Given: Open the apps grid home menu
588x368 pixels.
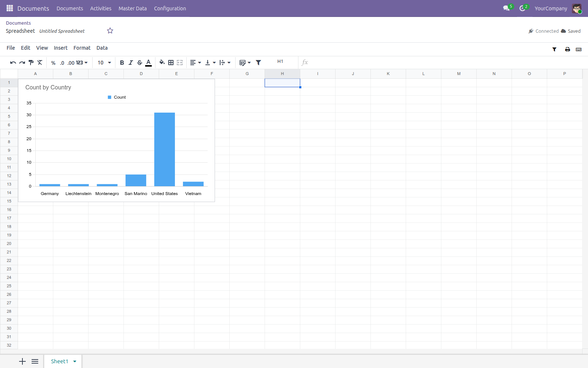Looking at the screenshot, I should click(10, 8).
